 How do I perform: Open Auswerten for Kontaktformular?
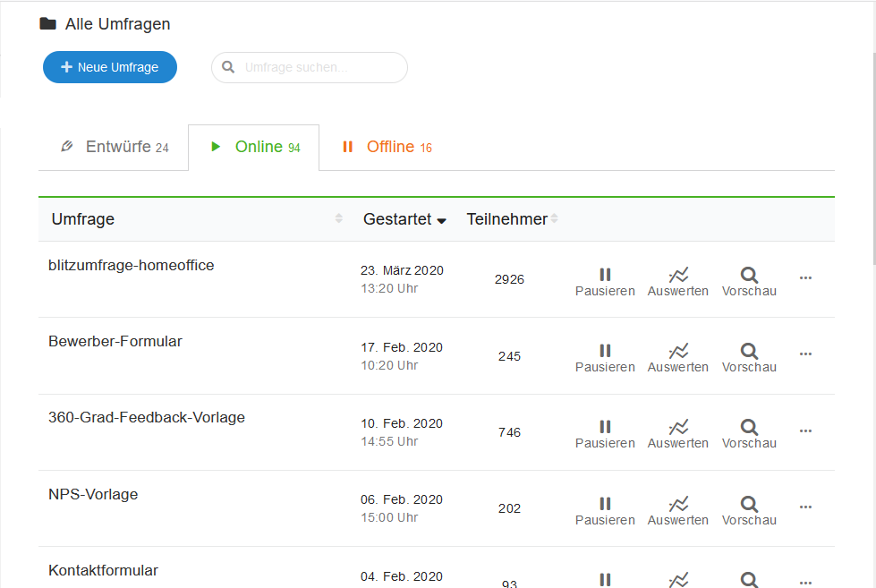tap(678, 580)
